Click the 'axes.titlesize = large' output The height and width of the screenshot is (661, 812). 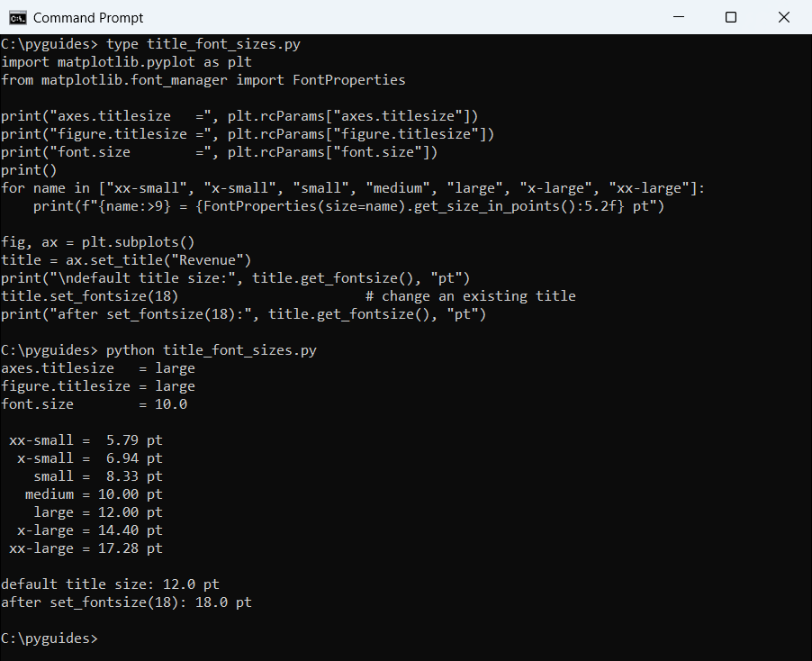tap(98, 368)
